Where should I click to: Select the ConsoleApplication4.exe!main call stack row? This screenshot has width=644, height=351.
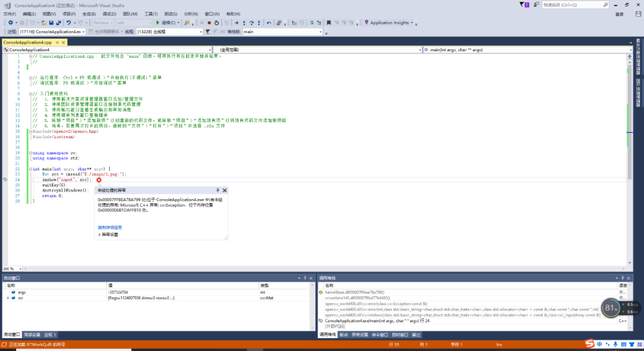click(x=472, y=321)
